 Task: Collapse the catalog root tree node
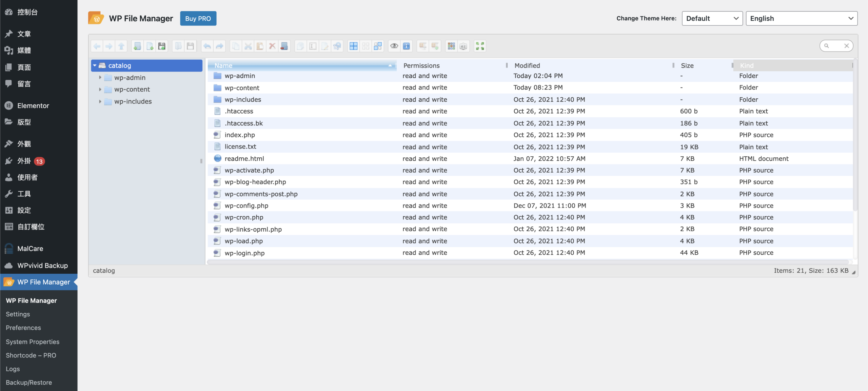coord(95,65)
